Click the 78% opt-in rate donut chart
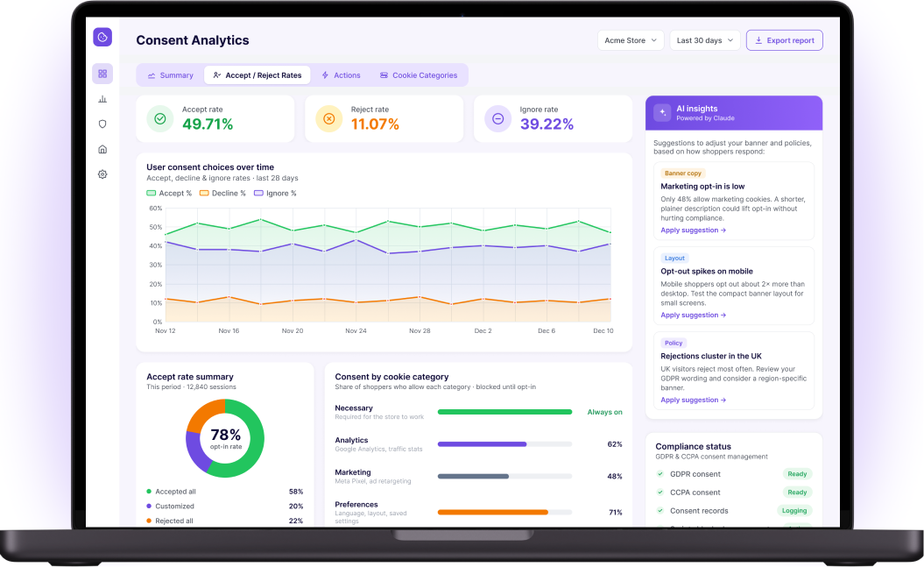Image resolution: width=924 pixels, height=567 pixels. pos(225,438)
